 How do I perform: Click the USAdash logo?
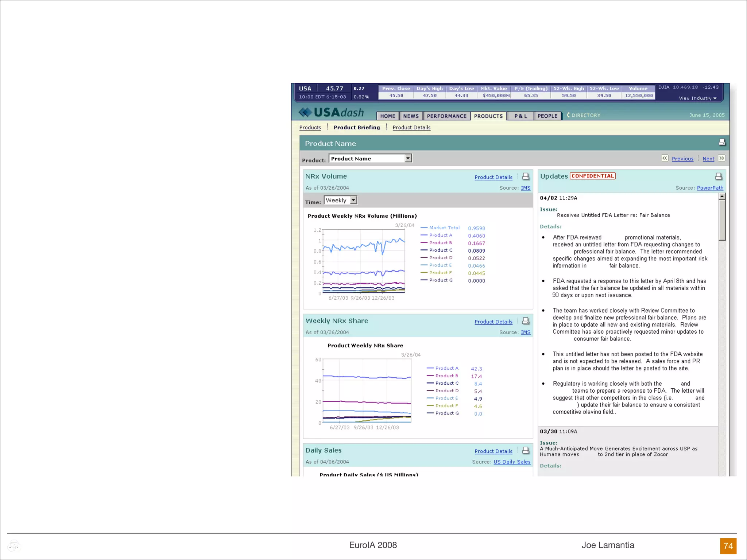click(331, 113)
